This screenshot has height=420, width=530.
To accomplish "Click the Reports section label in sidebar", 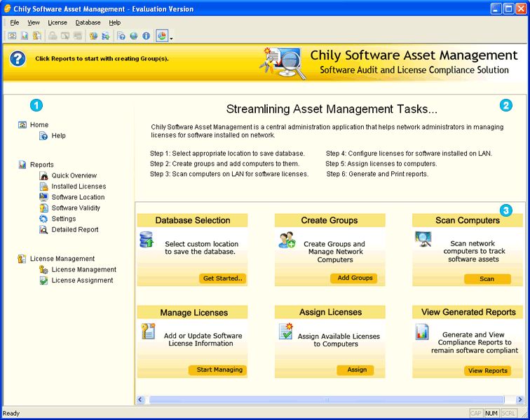I will point(42,165).
